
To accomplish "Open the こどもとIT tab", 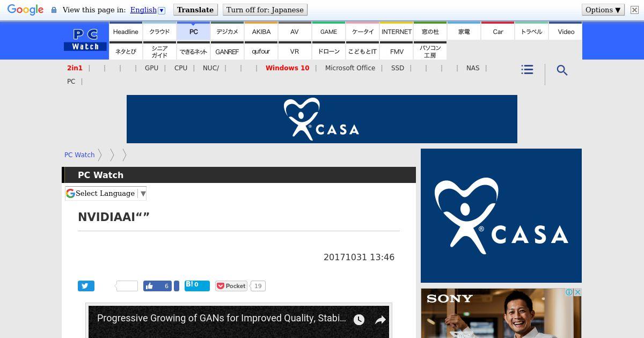I will [363, 51].
